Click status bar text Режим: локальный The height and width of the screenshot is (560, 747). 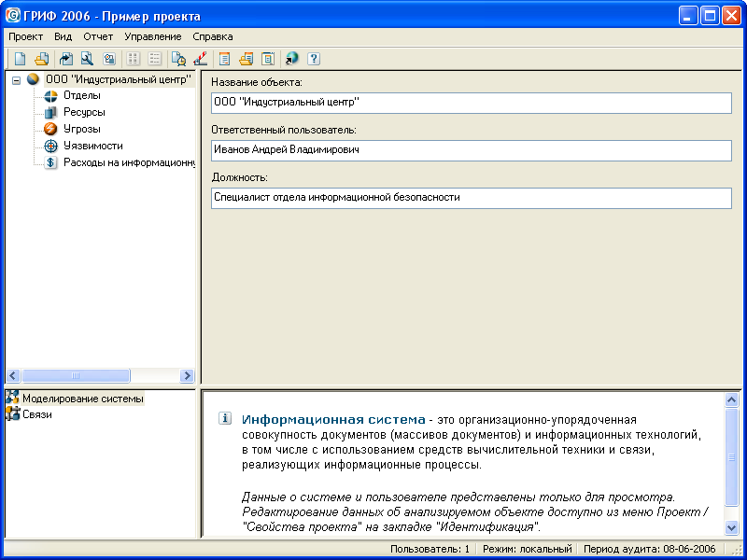coord(527,549)
